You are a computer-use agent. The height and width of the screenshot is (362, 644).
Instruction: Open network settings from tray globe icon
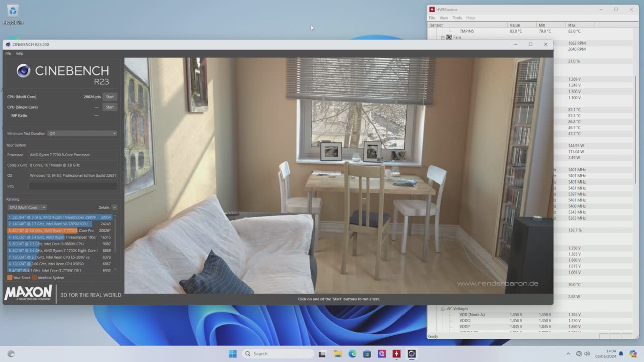579,354
